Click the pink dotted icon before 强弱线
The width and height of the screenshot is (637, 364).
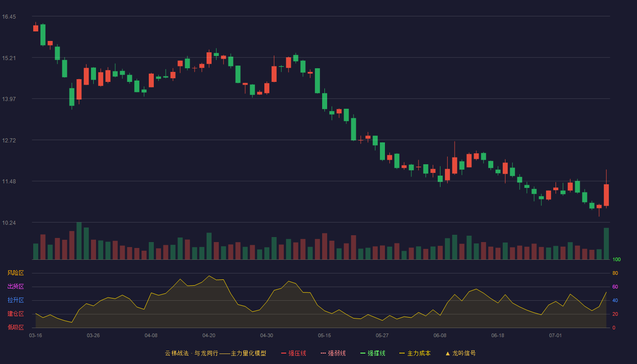click(x=324, y=353)
